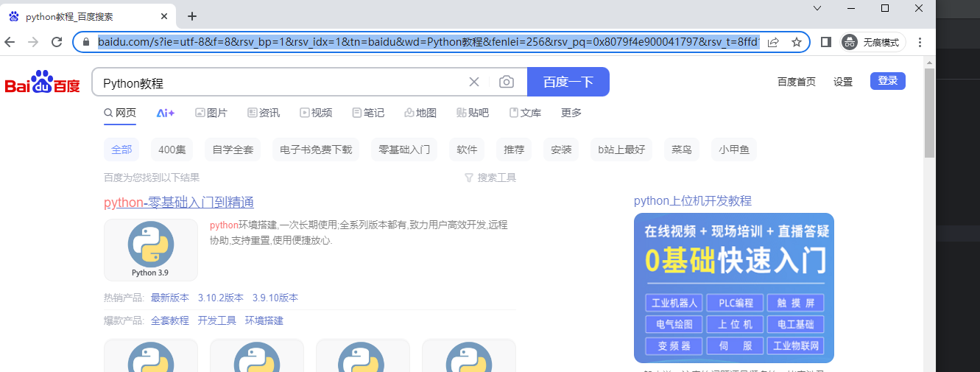Open 设置 settings link
Viewport: 980px width, 372px height.
click(x=843, y=82)
